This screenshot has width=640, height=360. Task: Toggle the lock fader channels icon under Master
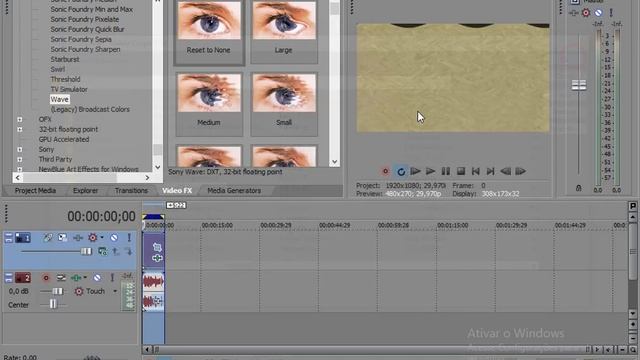pos(578,188)
